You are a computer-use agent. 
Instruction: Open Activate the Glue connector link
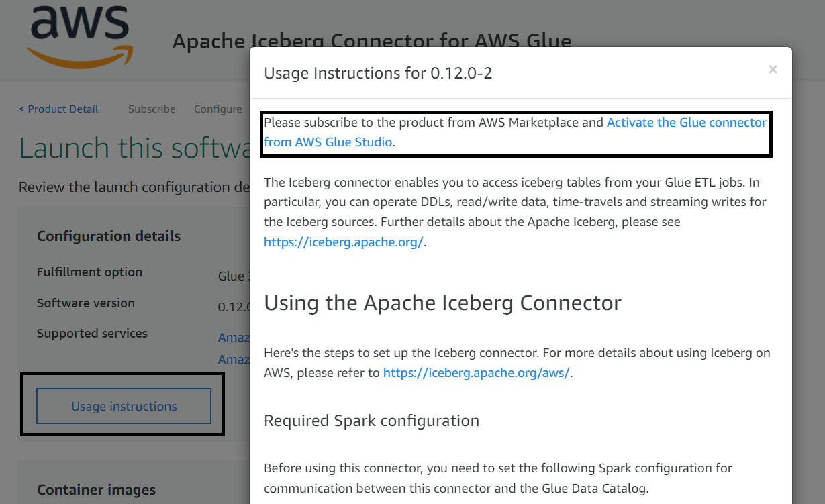pos(515,132)
